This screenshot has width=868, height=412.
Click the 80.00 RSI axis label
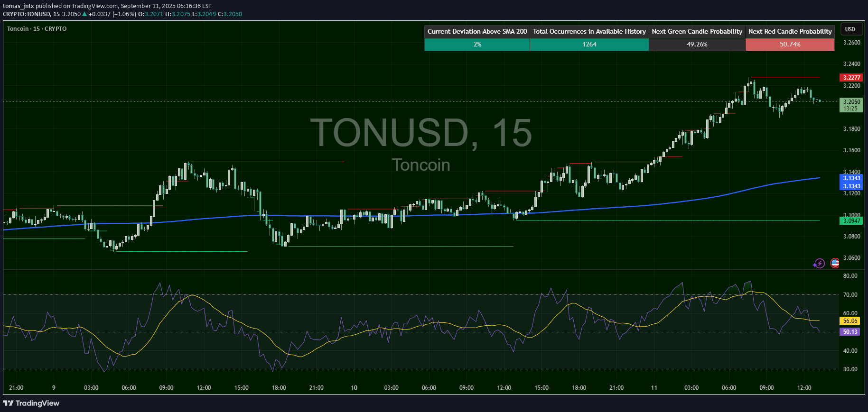(x=850, y=276)
